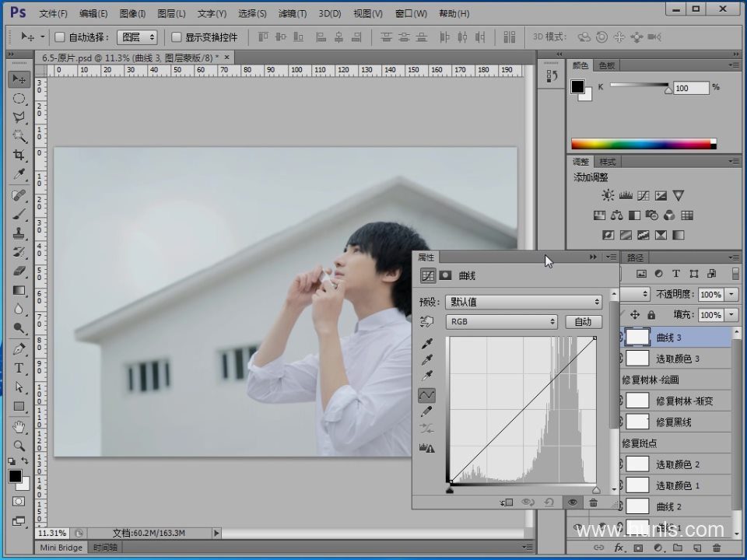Select the Eraser tool

19,271
